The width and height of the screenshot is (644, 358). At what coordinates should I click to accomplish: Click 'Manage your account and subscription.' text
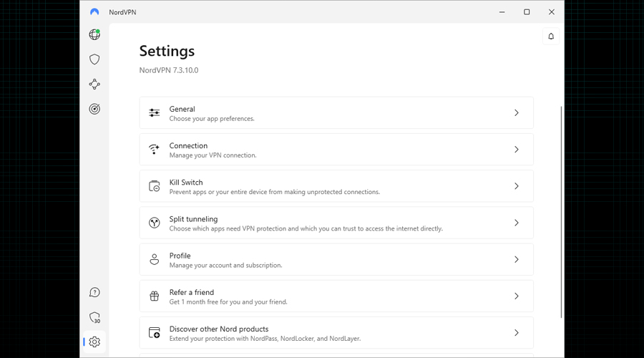[226, 266]
